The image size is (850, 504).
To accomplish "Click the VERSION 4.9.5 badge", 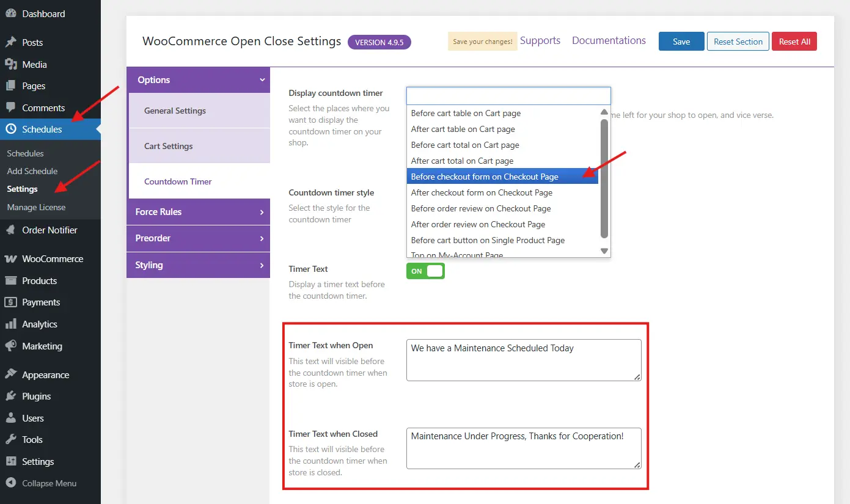I will pos(379,42).
